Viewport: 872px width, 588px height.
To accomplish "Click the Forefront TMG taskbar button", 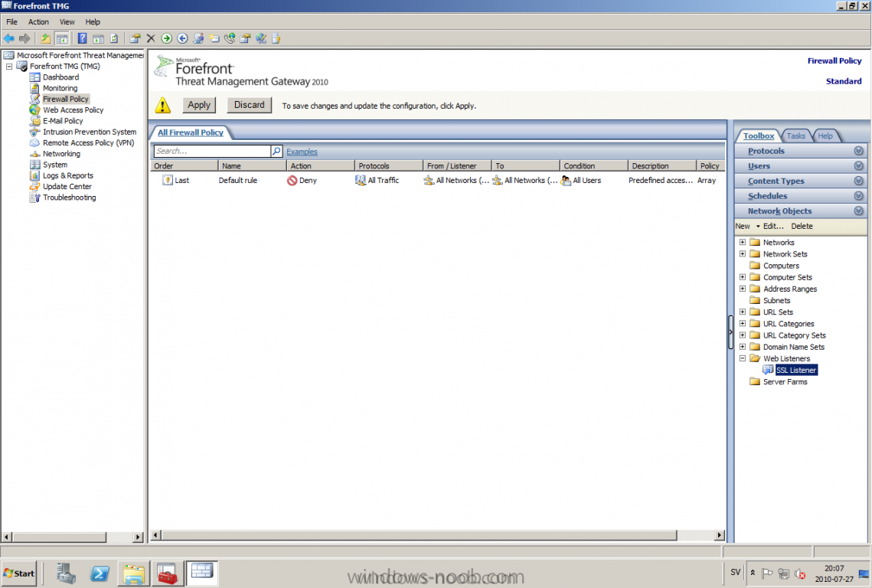I will 202,573.
